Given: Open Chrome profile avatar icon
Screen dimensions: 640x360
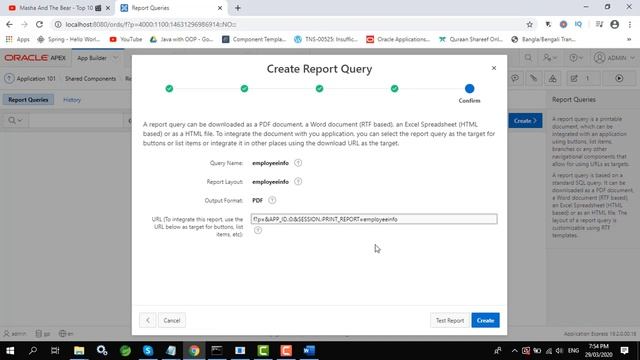Looking at the screenshot, I should 614,24.
